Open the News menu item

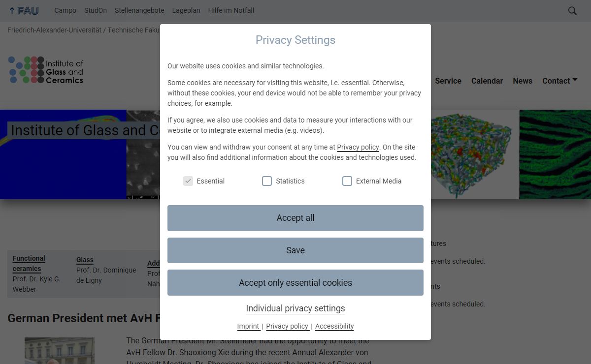coord(523,81)
